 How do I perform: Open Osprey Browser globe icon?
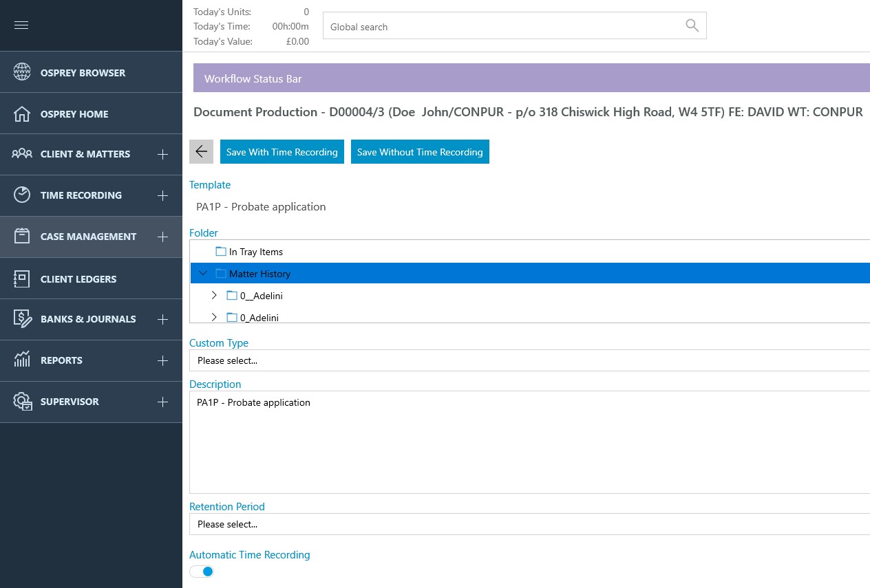[22, 72]
